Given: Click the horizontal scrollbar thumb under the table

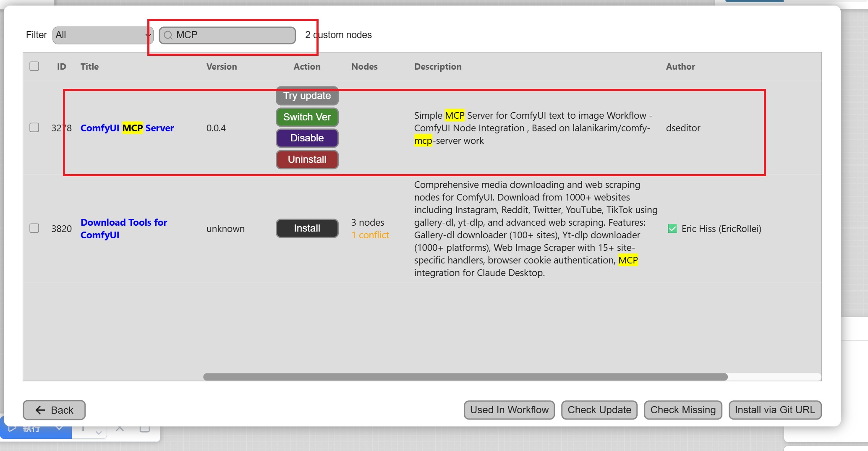Looking at the screenshot, I should point(465,377).
